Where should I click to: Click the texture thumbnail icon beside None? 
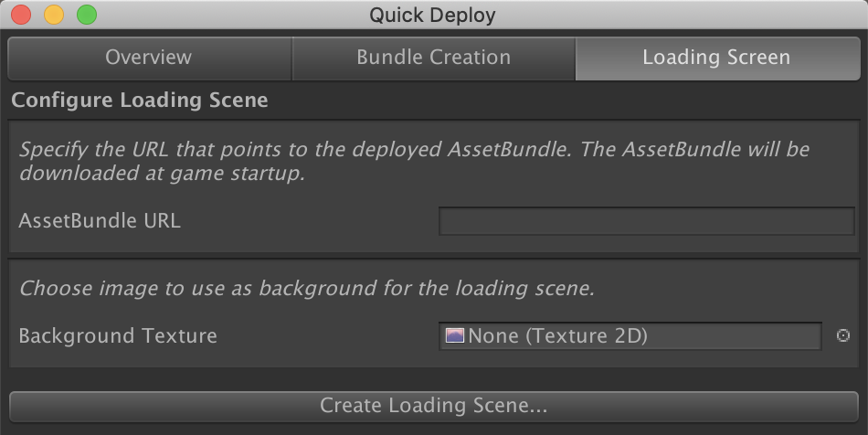(455, 336)
